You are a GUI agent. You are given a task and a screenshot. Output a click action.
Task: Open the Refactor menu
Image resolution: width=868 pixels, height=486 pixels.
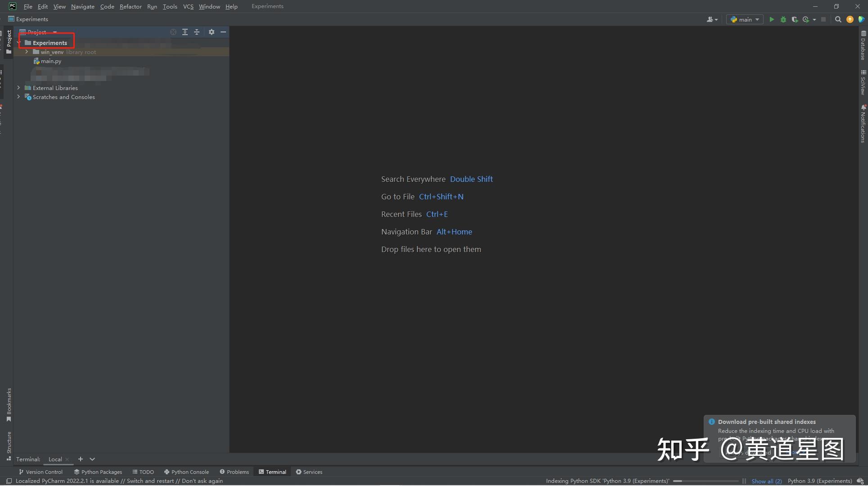coord(131,6)
